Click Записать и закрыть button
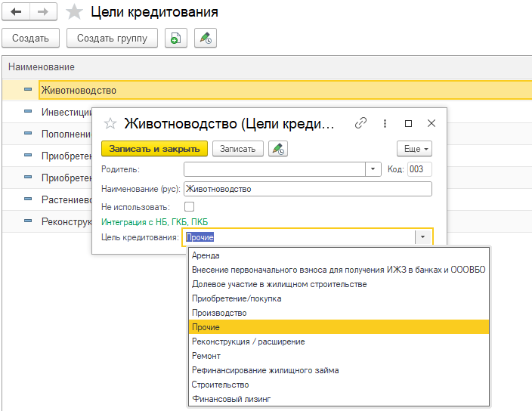532x411 pixels. point(154,149)
